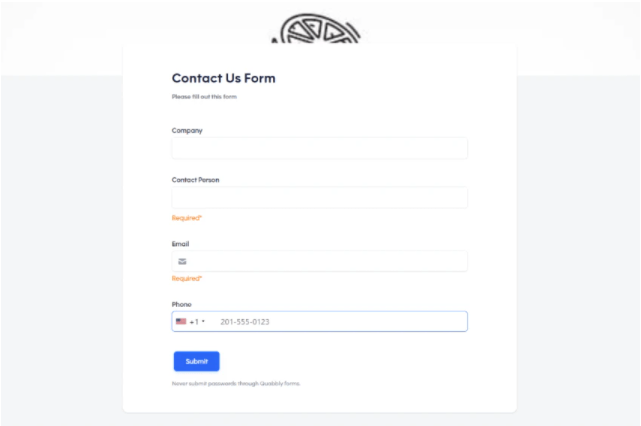Click Required warning below Email field
The height and width of the screenshot is (426, 641).
[x=187, y=278]
